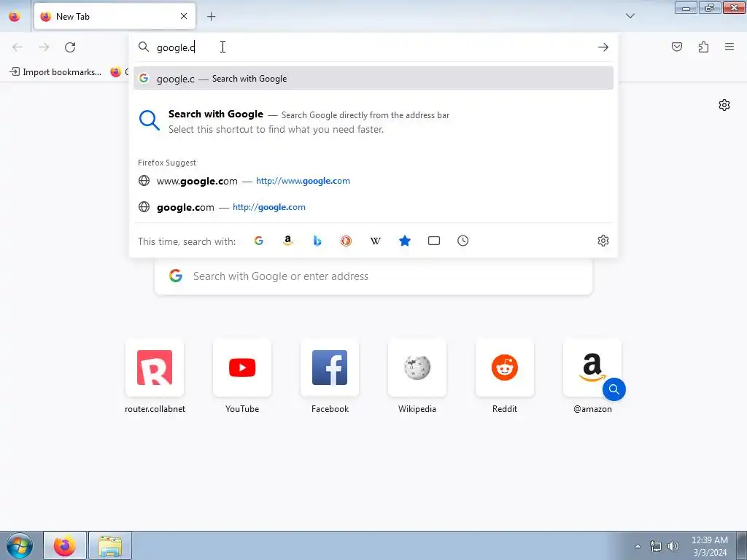747x560 pixels.
Task: Click Import bookmarks in bookmarks toolbar
Action: [55, 72]
